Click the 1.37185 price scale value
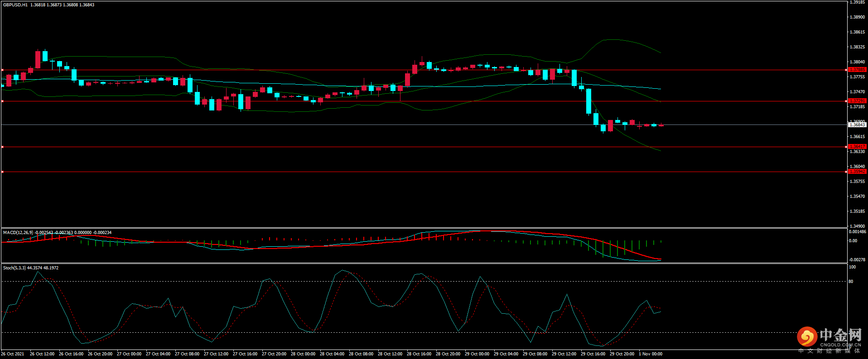This screenshot has height=359, width=868. pyautogui.click(x=857, y=107)
